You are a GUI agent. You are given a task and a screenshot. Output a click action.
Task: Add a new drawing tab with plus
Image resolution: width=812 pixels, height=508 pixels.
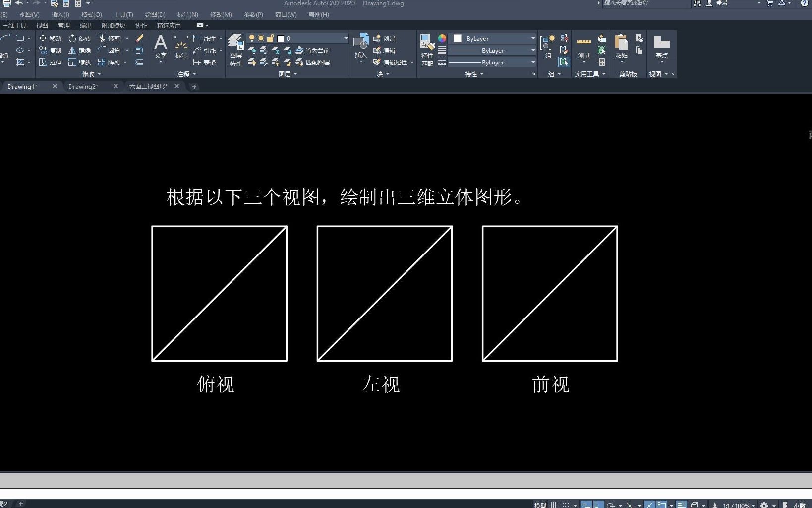click(x=194, y=86)
